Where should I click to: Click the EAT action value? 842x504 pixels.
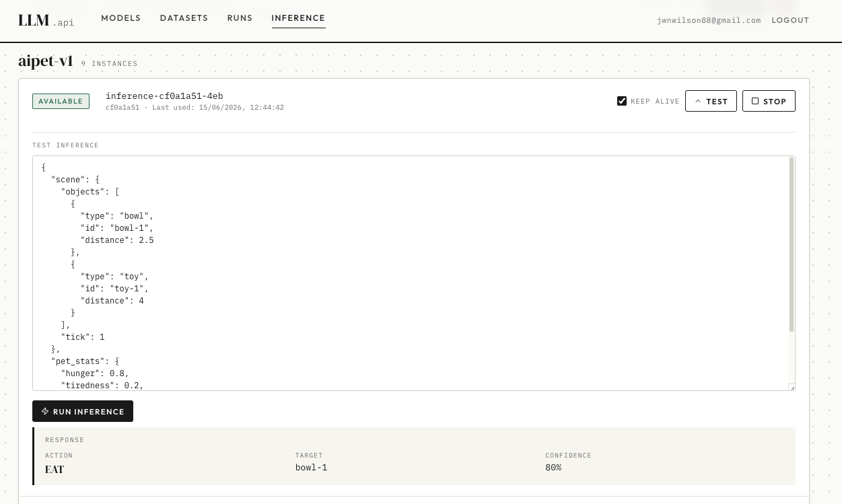(x=55, y=469)
